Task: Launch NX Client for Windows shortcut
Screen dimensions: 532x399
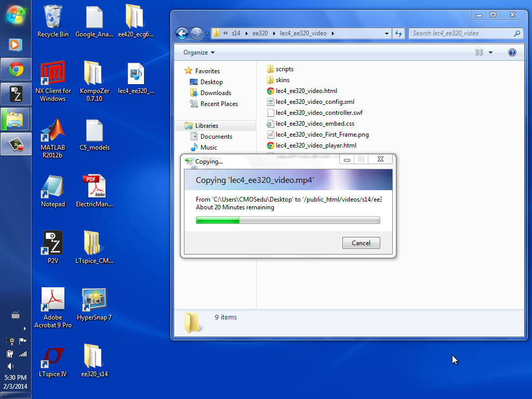Action: click(x=52, y=82)
